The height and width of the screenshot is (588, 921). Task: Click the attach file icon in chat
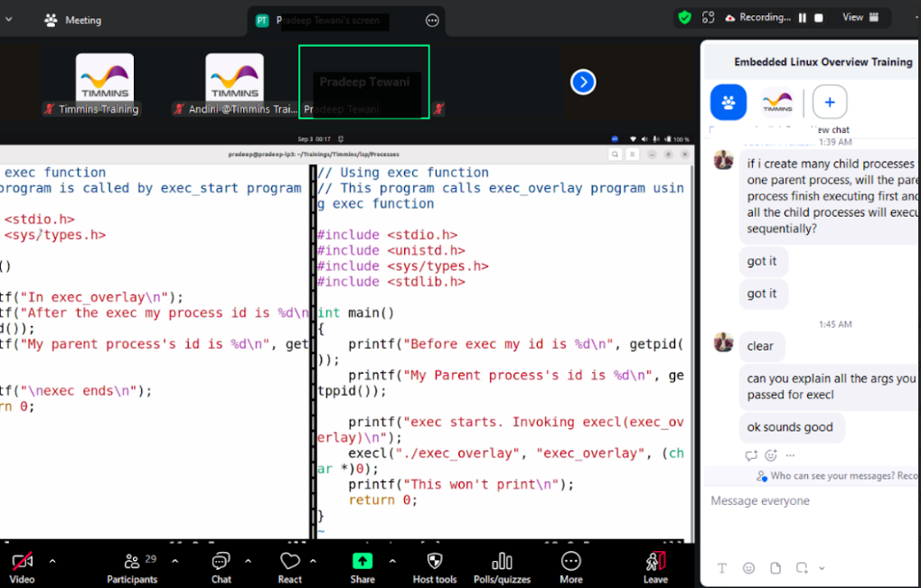click(775, 568)
